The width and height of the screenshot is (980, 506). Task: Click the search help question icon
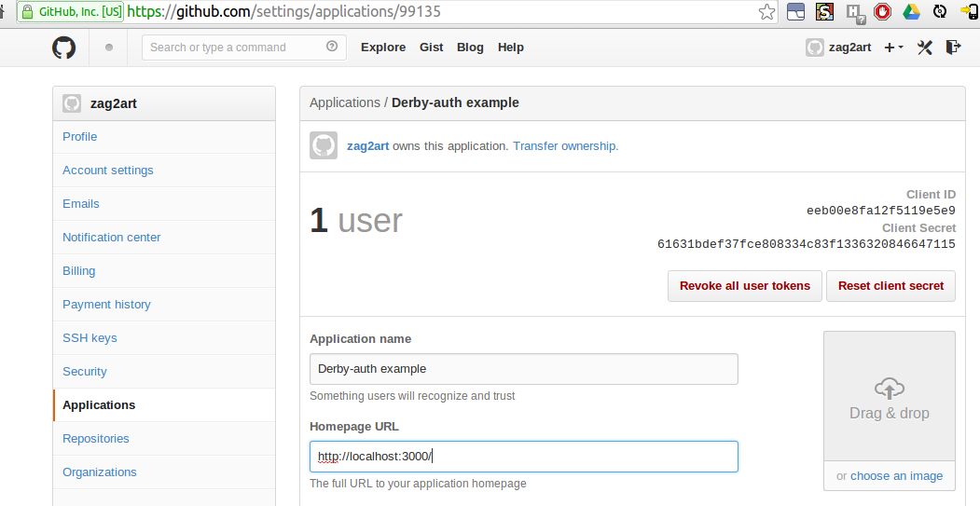332,48
